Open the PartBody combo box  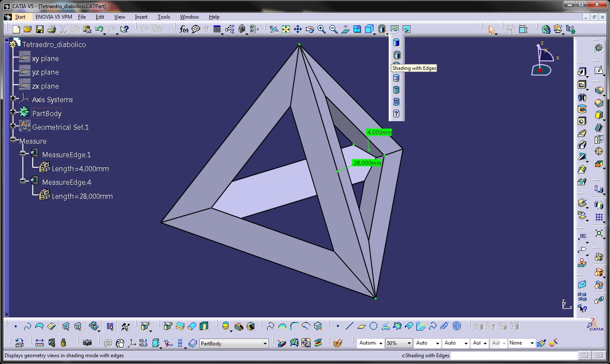point(234,343)
